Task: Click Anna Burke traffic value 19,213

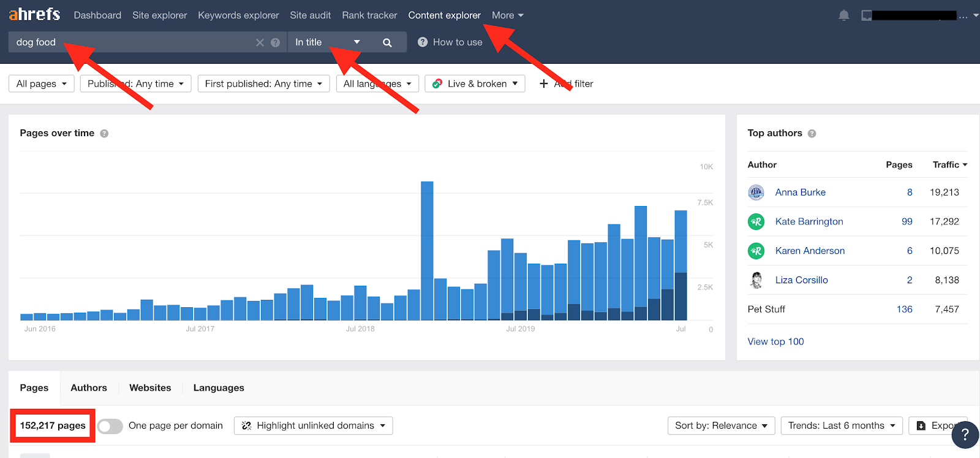Action: click(x=944, y=193)
